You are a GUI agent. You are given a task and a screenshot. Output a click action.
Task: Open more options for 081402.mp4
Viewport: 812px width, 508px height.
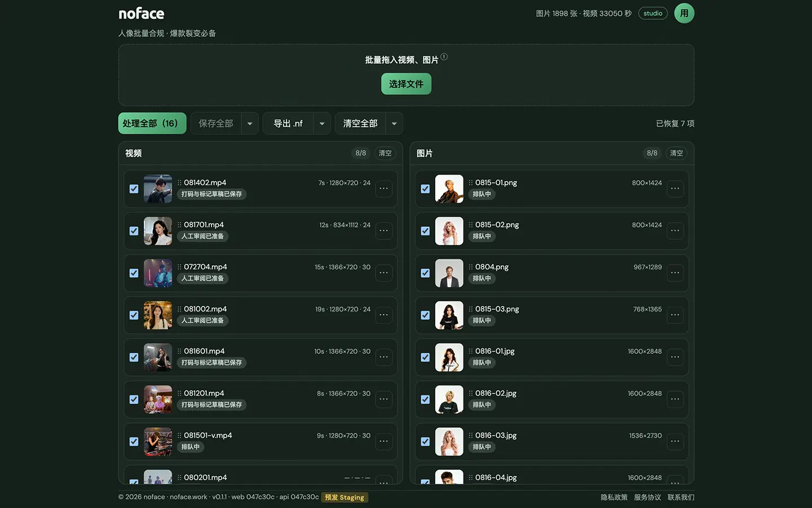pyautogui.click(x=383, y=189)
